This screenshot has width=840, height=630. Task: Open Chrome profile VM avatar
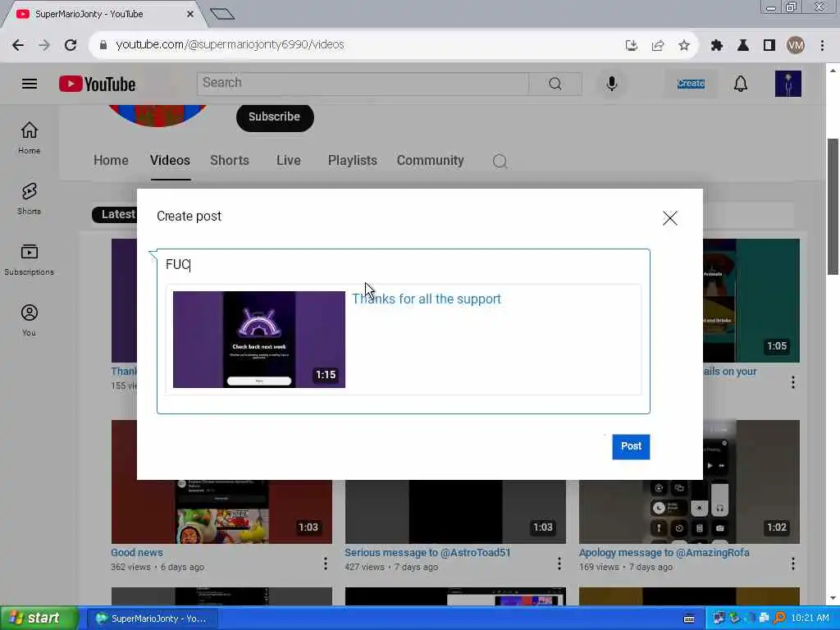point(796,45)
